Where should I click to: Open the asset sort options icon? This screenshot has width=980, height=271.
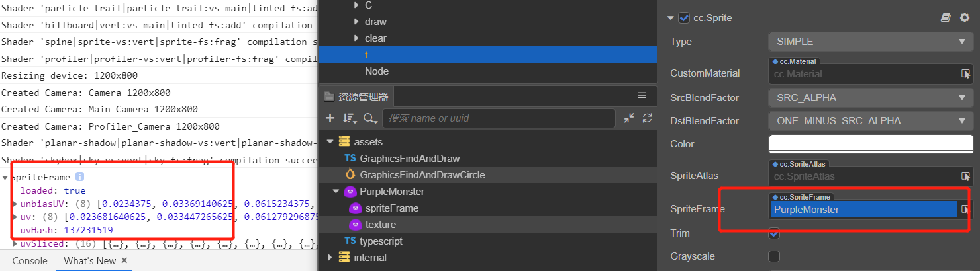pyautogui.click(x=350, y=118)
